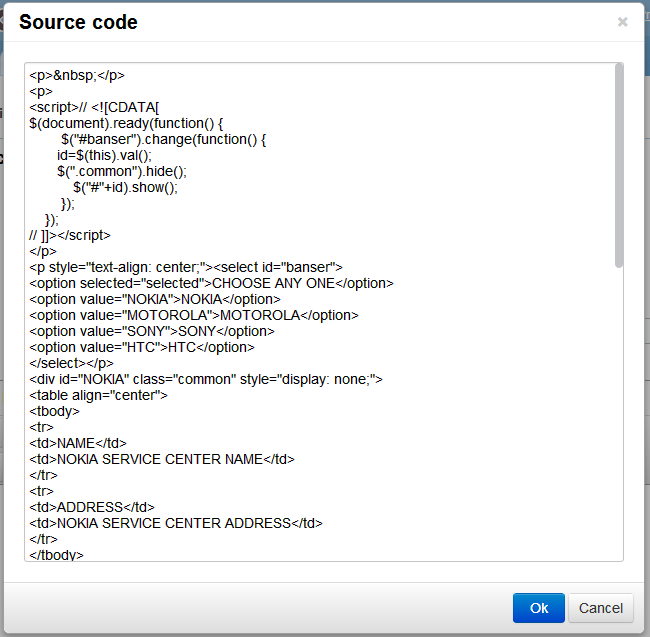Screen dimensions: 650x637
Task: Click the '$(document).ready(function() {' line
Action: [126, 124]
